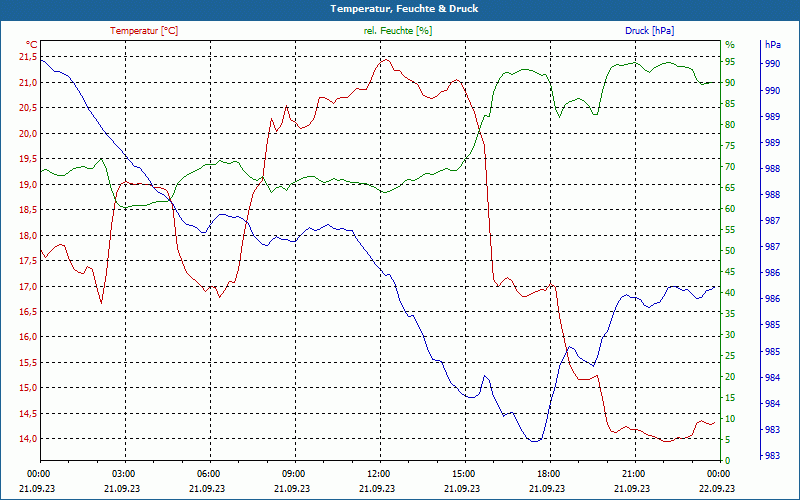The height and width of the screenshot is (500, 800).
Task: Click the green '95' humidity axis value
Action: pos(730,62)
